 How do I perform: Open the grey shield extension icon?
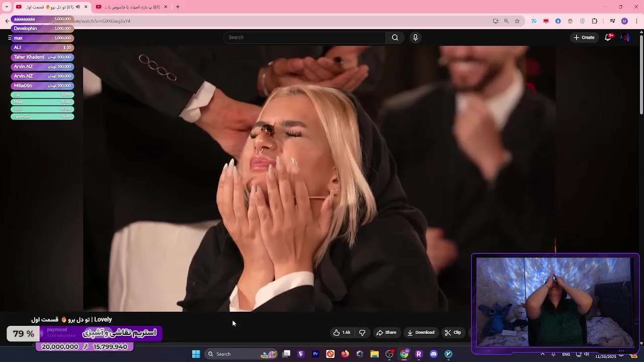pyautogui.click(x=582, y=21)
